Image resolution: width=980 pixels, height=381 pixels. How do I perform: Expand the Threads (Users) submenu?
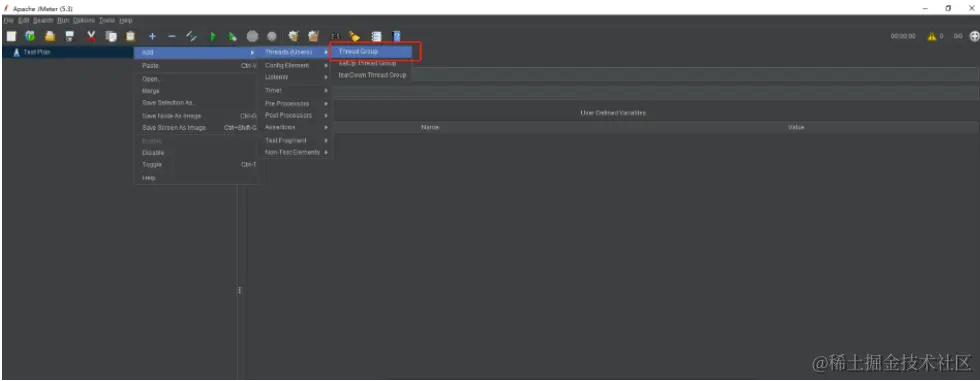point(296,52)
